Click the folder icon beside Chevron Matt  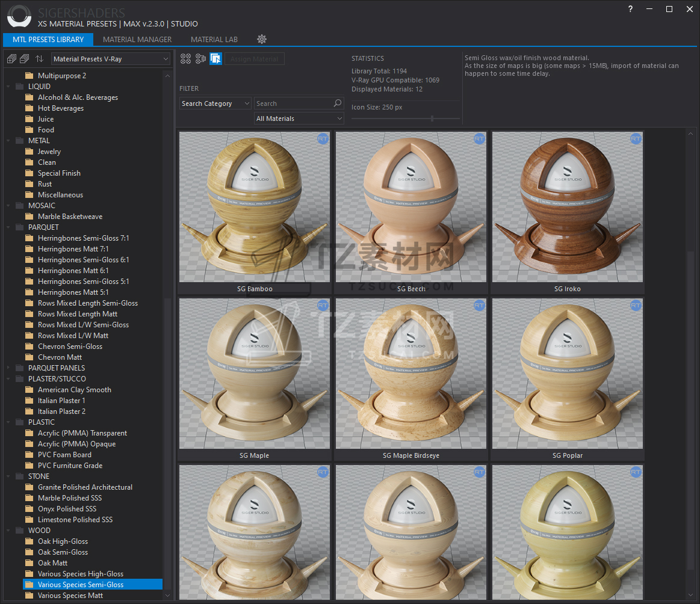29,357
